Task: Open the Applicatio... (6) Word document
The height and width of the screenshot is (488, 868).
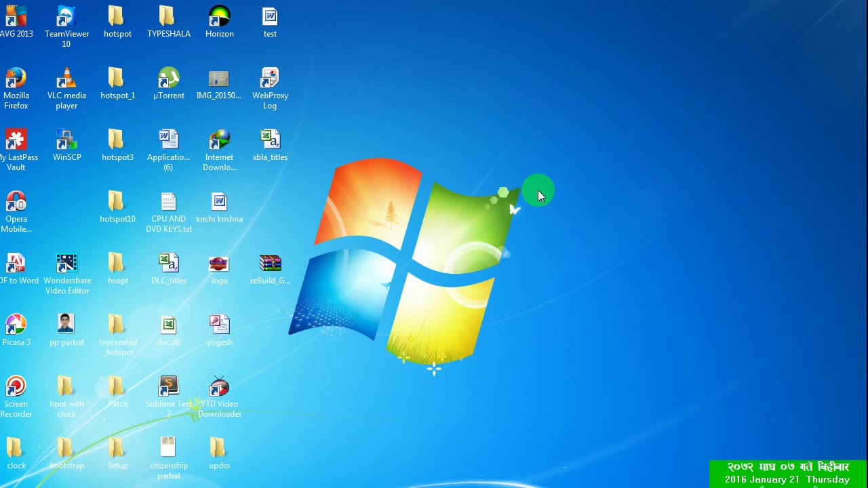Action: [168, 150]
